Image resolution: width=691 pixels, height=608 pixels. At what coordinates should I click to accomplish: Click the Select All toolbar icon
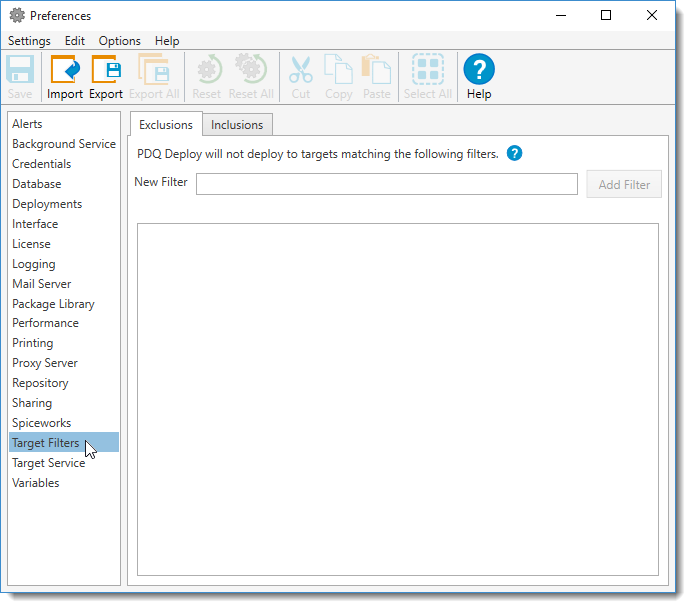[x=428, y=69]
